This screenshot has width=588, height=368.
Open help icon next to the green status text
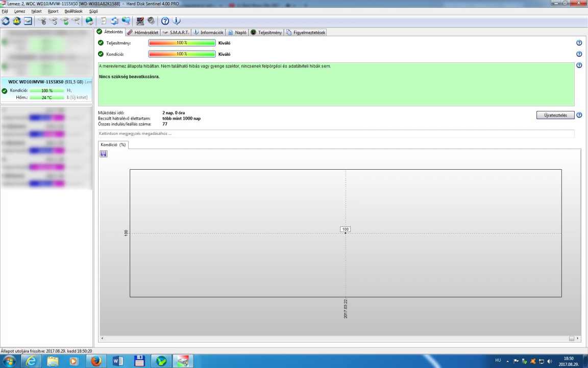[579, 65]
